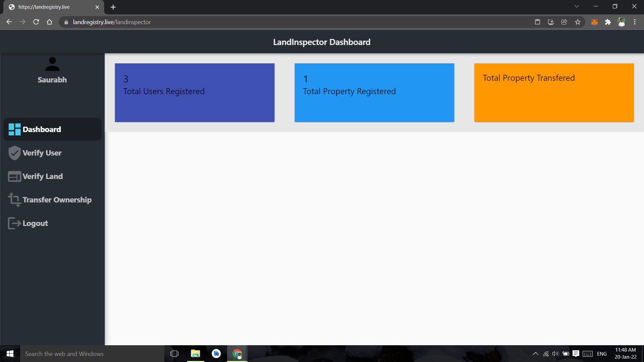Click the share page icon in address bar

coord(564,22)
